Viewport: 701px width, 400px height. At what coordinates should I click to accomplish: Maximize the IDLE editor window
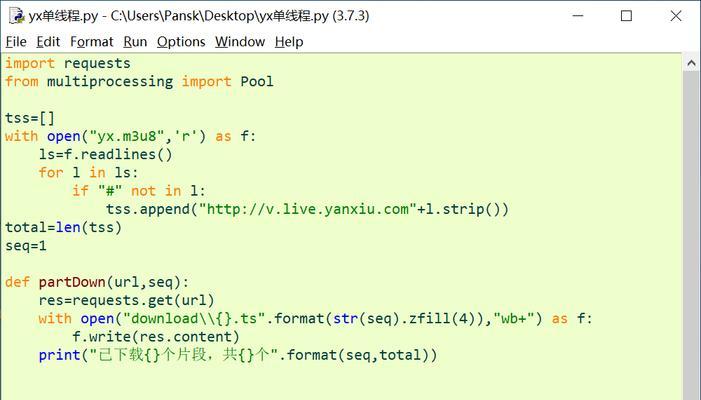click(626, 16)
